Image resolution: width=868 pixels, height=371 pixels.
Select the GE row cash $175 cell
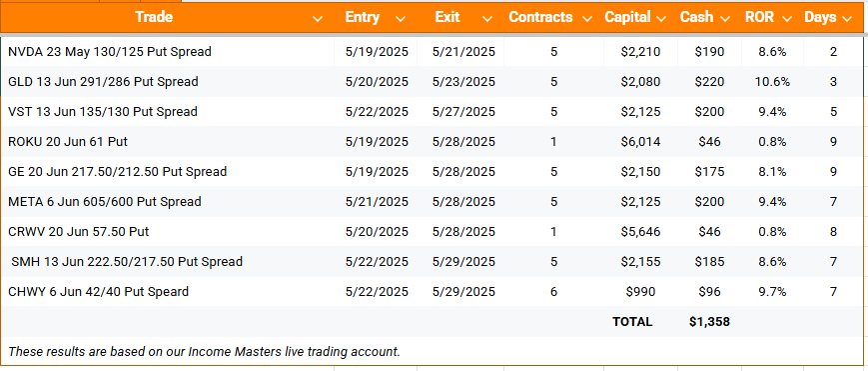[x=709, y=172]
